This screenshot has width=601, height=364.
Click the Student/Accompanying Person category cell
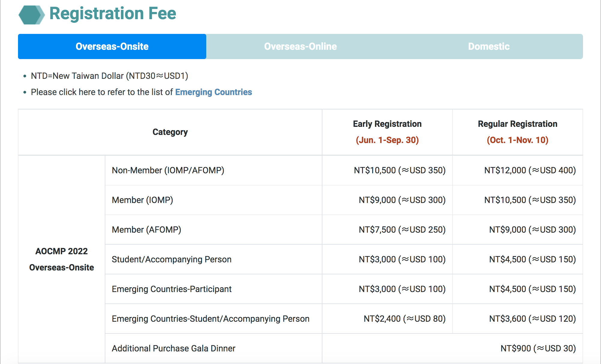pyautogui.click(x=171, y=259)
